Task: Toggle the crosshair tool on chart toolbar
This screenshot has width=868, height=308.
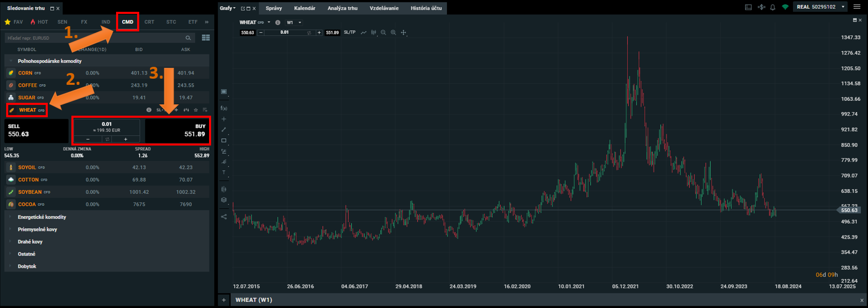Action: click(x=404, y=32)
